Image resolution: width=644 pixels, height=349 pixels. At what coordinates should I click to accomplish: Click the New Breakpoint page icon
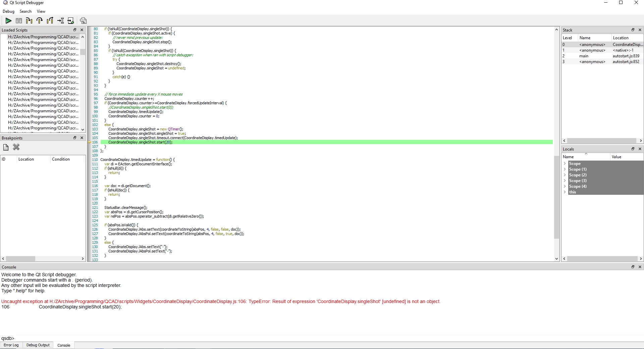click(6, 147)
